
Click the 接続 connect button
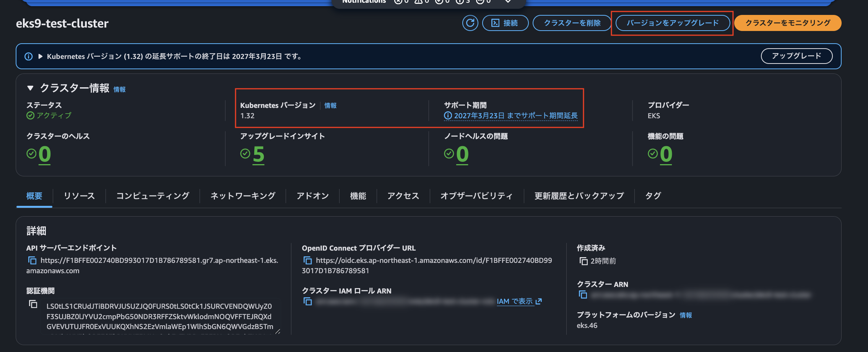click(505, 23)
